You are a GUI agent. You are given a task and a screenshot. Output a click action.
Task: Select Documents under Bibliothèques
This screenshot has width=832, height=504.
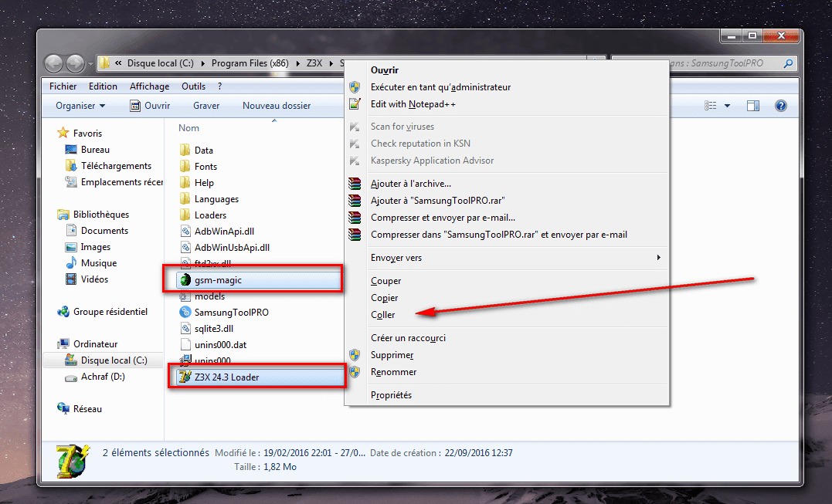point(104,231)
